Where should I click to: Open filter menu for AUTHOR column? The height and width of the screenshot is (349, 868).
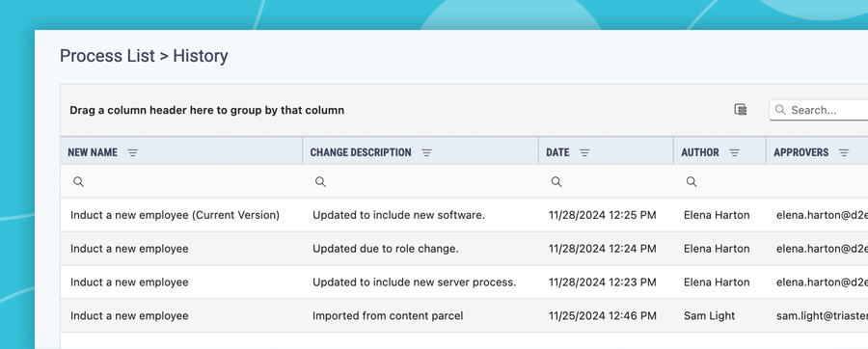[734, 152]
